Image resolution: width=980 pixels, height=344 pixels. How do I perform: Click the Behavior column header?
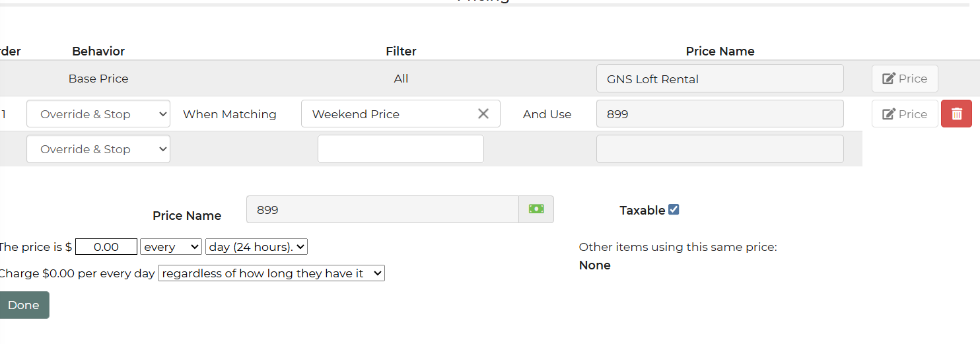coord(98,51)
